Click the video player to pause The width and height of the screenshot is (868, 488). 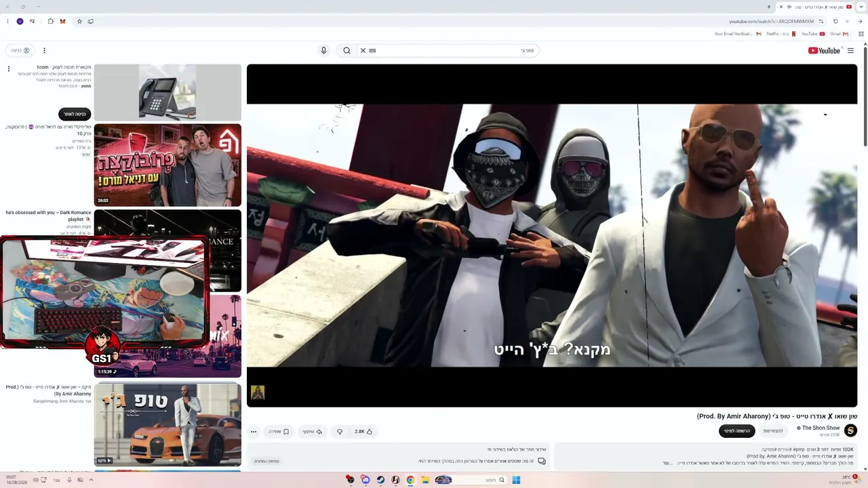(x=552, y=235)
